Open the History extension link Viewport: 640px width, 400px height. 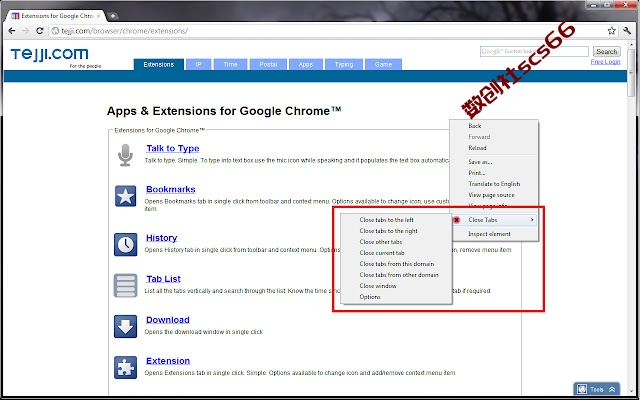click(x=162, y=238)
